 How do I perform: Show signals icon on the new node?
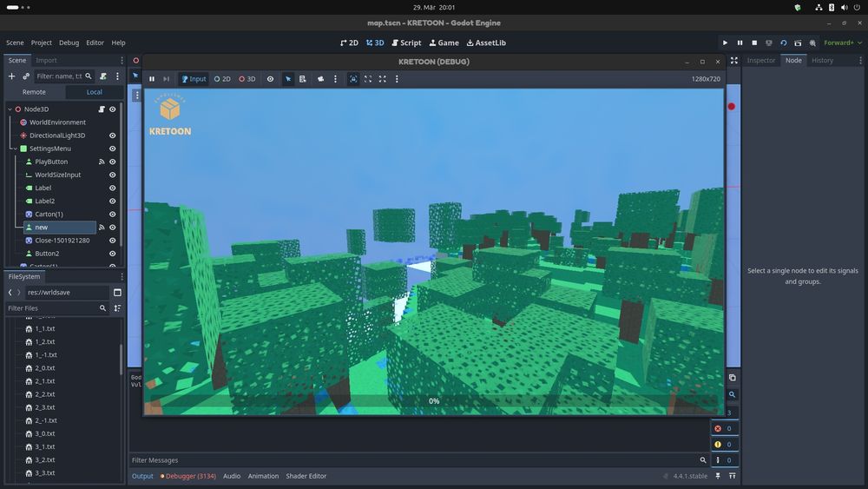coord(102,227)
